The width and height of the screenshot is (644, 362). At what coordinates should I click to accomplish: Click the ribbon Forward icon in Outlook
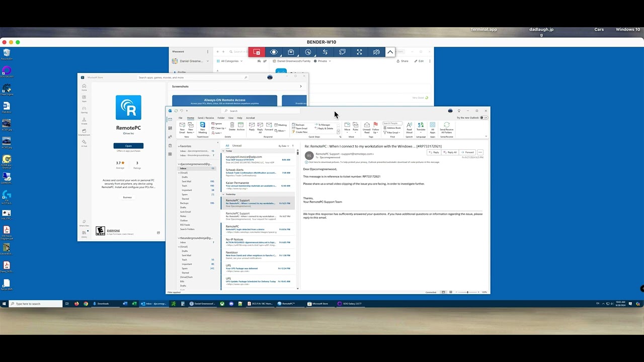(269, 126)
